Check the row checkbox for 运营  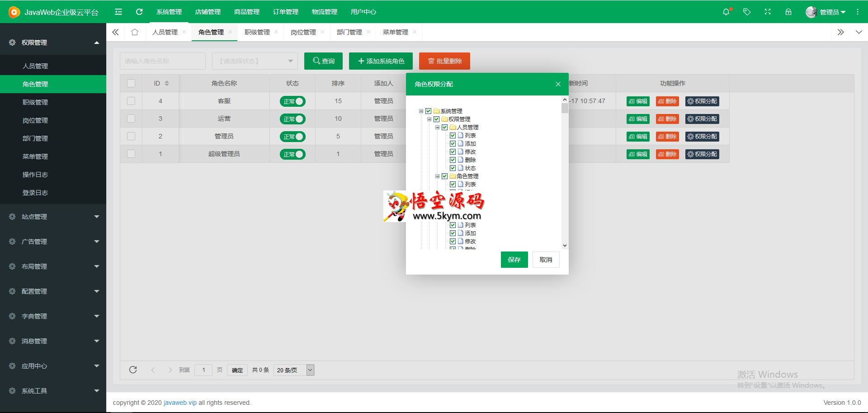[x=131, y=119]
